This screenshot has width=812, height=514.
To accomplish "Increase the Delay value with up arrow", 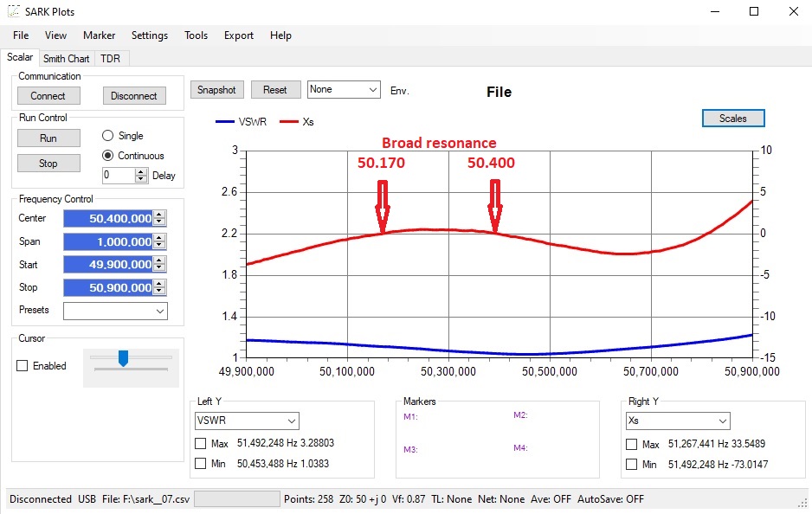I will click(x=141, y=171).
